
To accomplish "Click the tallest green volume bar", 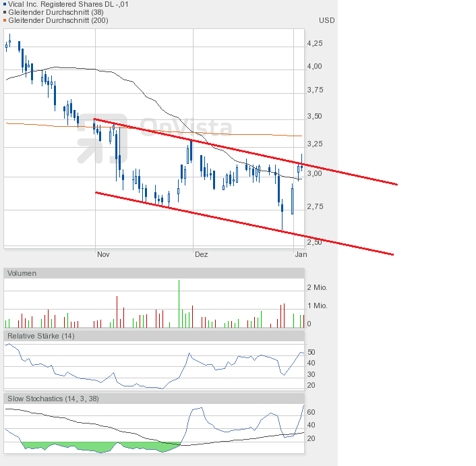I will 179,303.
